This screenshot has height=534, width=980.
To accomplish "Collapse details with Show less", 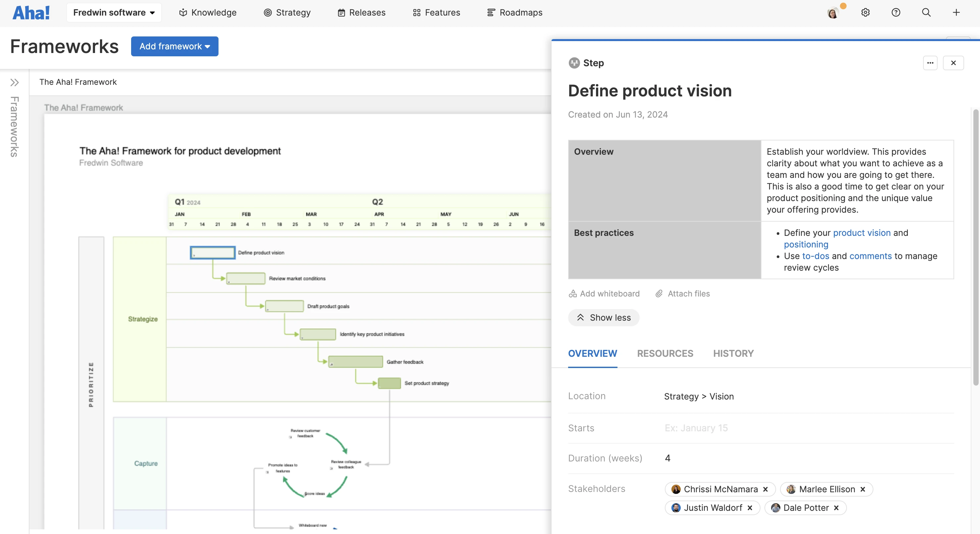I will 603,317.
